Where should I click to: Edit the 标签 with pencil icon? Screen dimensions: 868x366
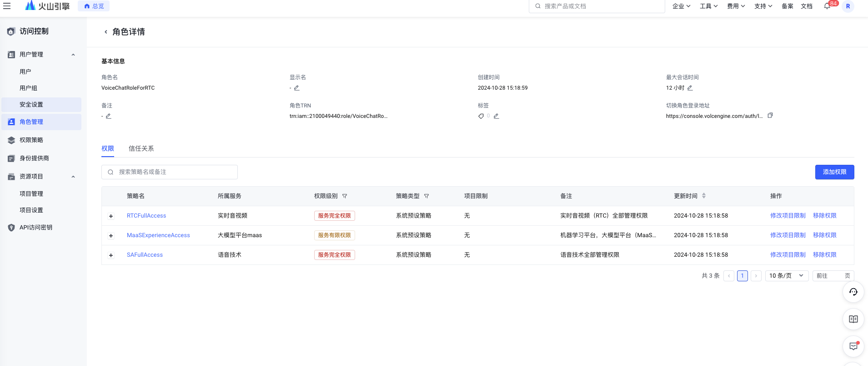click(496, 116)
